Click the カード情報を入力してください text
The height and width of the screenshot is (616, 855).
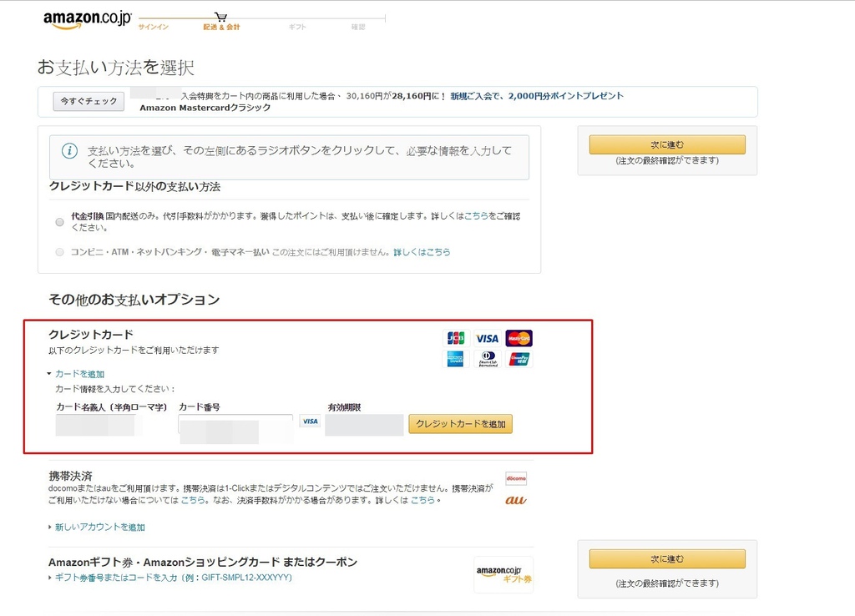115,389
